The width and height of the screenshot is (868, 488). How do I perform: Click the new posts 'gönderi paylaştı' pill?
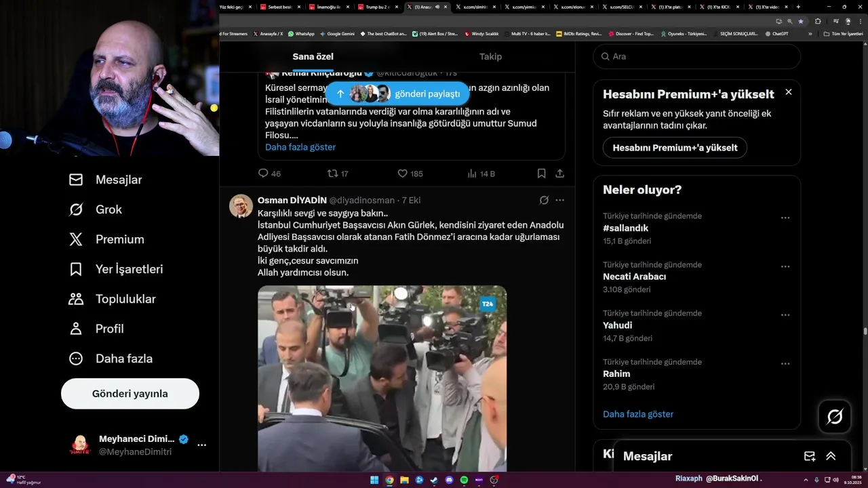click(397, 94)
